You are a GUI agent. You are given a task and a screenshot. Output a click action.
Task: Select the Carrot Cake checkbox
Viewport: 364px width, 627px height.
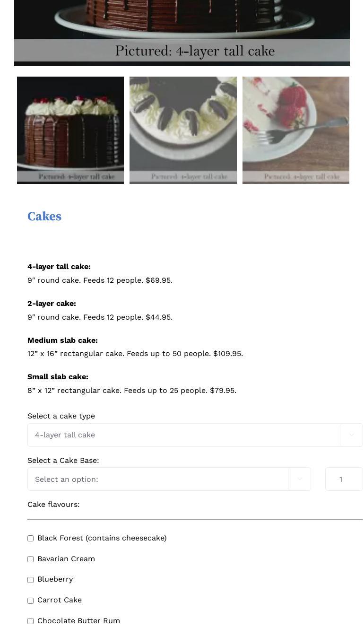coord(30,601)
